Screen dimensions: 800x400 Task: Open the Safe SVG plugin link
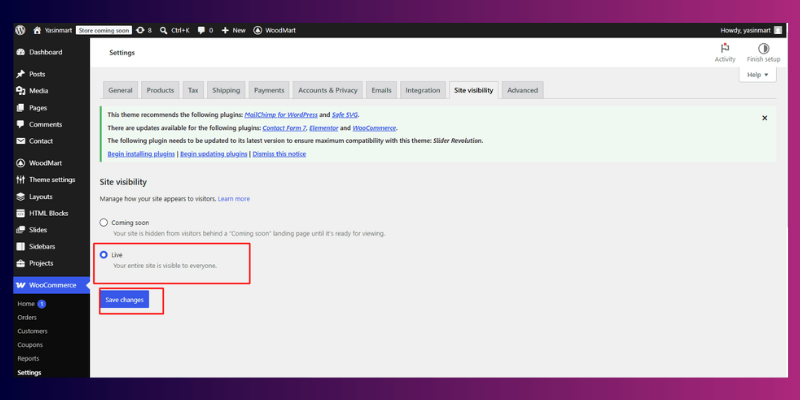[x=345, y=115]
